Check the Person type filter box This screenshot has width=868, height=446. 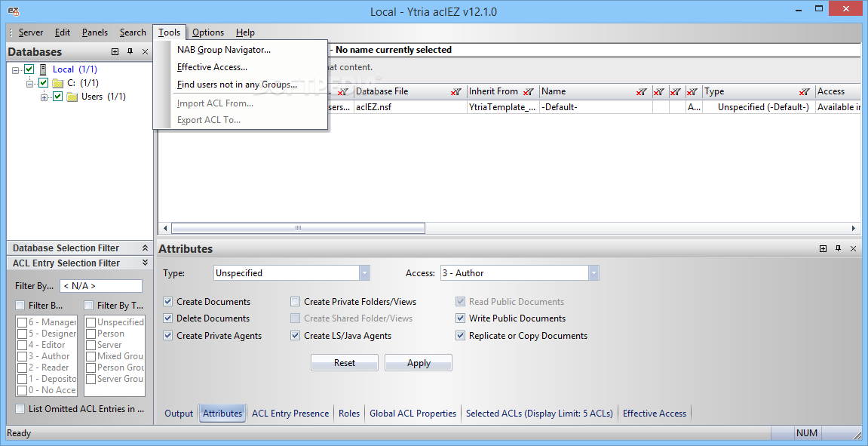coord(90,334)
